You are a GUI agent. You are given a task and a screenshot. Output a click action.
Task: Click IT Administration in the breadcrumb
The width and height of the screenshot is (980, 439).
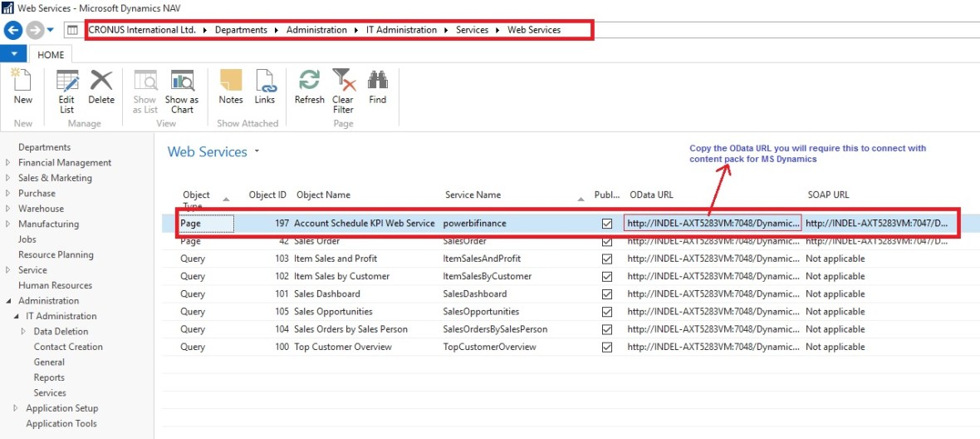(401, 30)
